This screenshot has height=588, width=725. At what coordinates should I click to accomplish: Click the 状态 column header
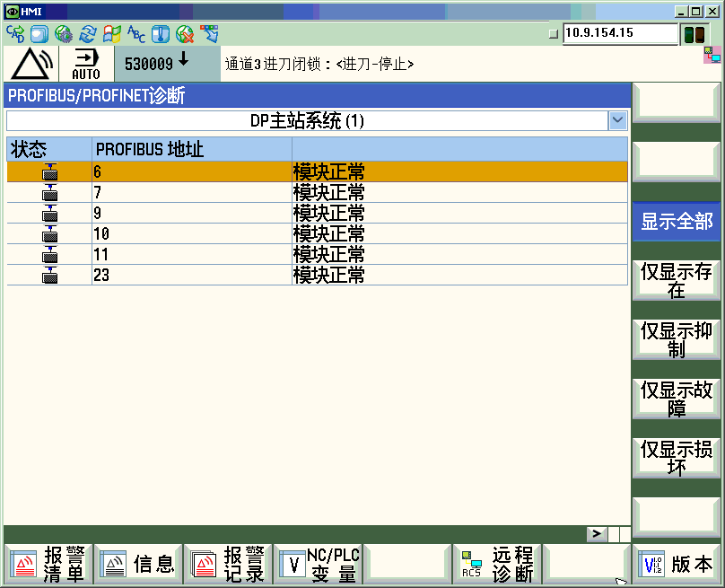tap(49, 149)
